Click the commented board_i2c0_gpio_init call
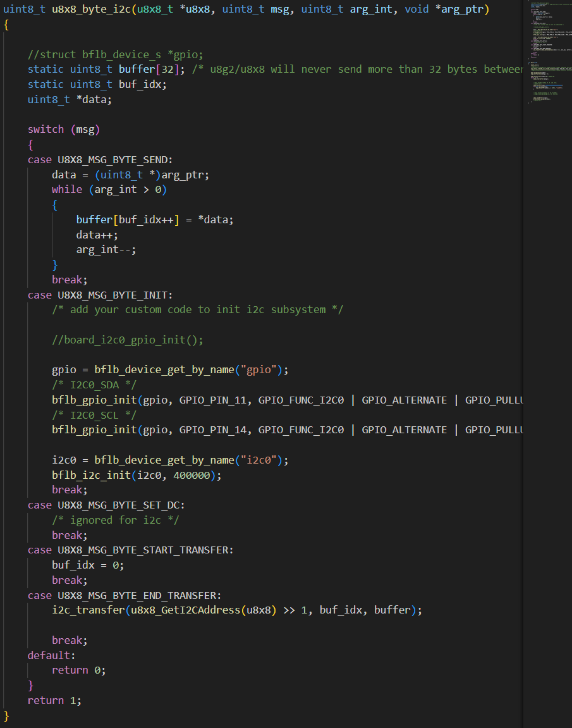 click(x=128, y=340)
